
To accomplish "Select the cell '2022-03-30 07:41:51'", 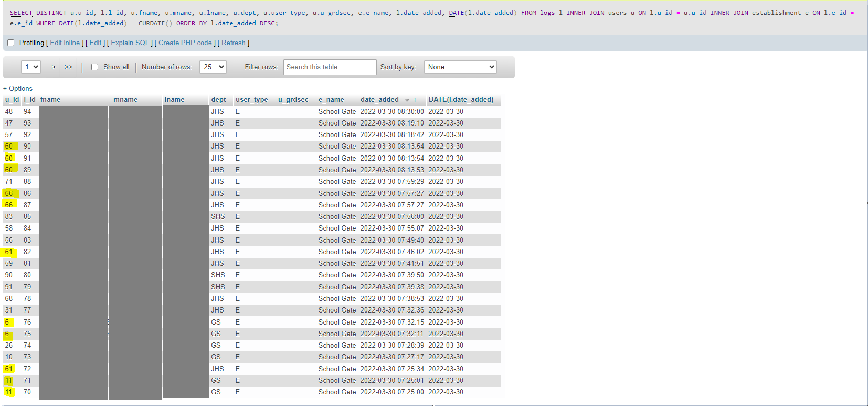I will [x=392, y=263].
